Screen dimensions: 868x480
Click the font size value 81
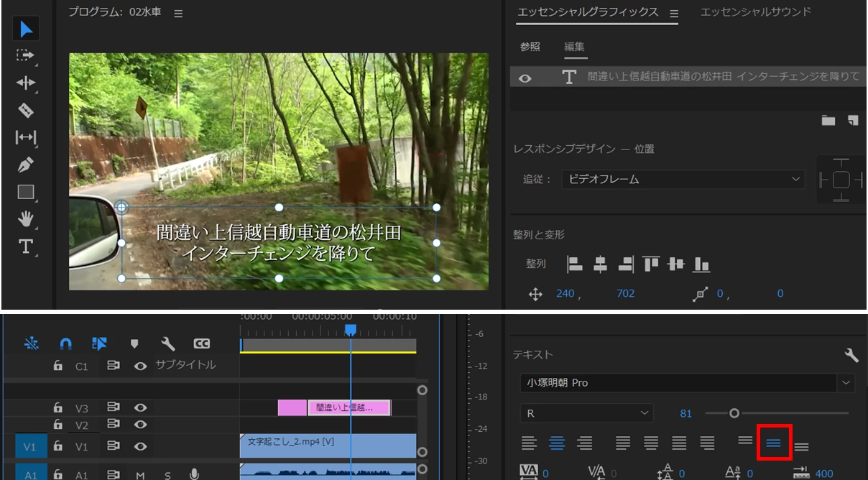click(x=685, y=413)
